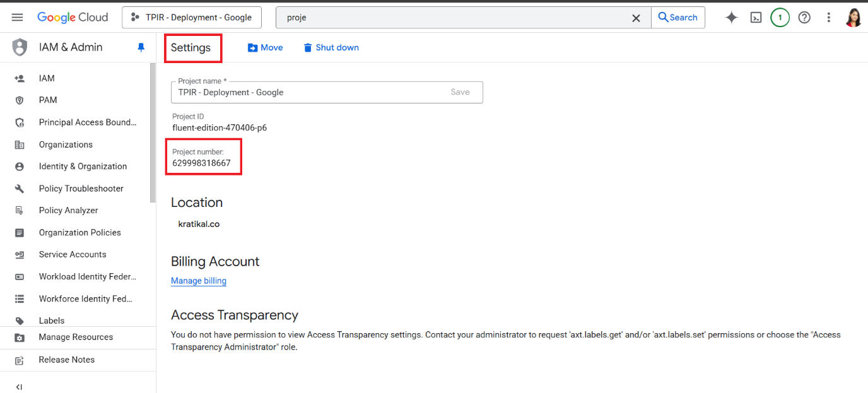Open the three-dot settings and utilities menu
The width and height of the screenshot is (868, 393).
829,18
